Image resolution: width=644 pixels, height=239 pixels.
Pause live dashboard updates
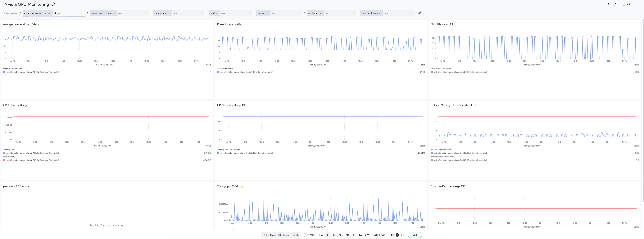pyautogui.click(x=397, y=235)
